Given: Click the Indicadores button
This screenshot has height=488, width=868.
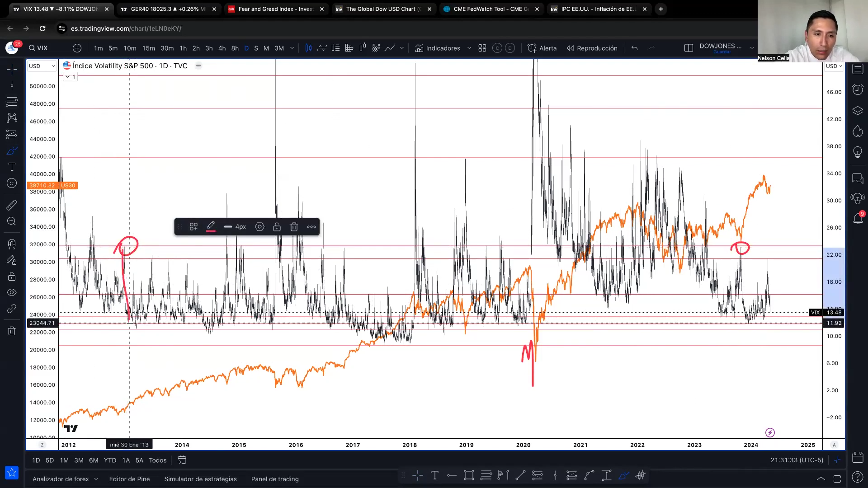Looking at the screenshot, I should (438, 48).
